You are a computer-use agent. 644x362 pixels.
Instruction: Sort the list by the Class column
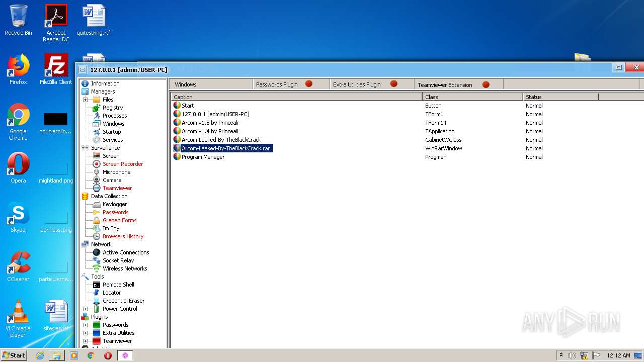472,97
